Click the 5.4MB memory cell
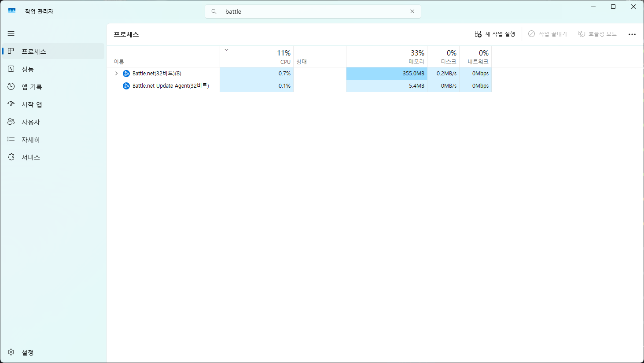This screenshot has width=644, height=363. click(x=387, y=86)
